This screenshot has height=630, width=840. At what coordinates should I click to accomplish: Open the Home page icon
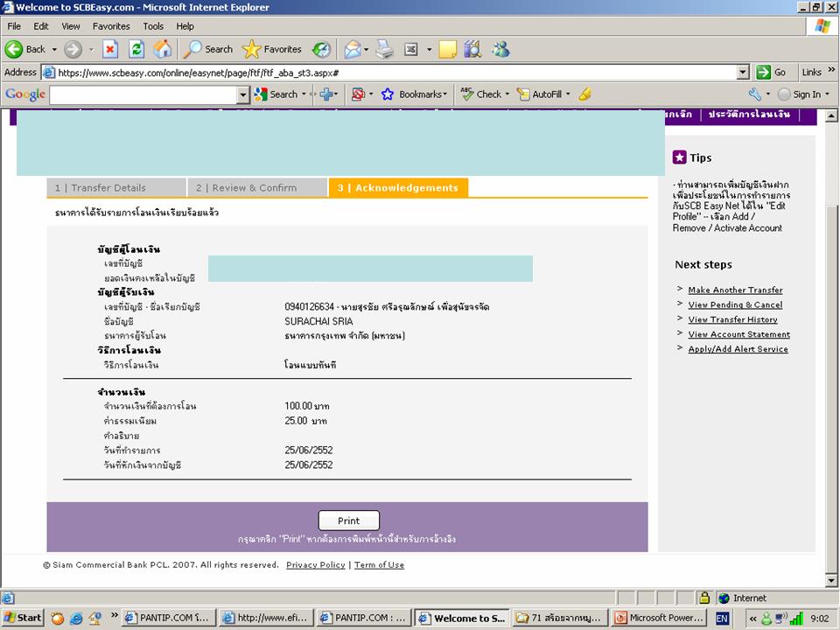pos(163,49)
